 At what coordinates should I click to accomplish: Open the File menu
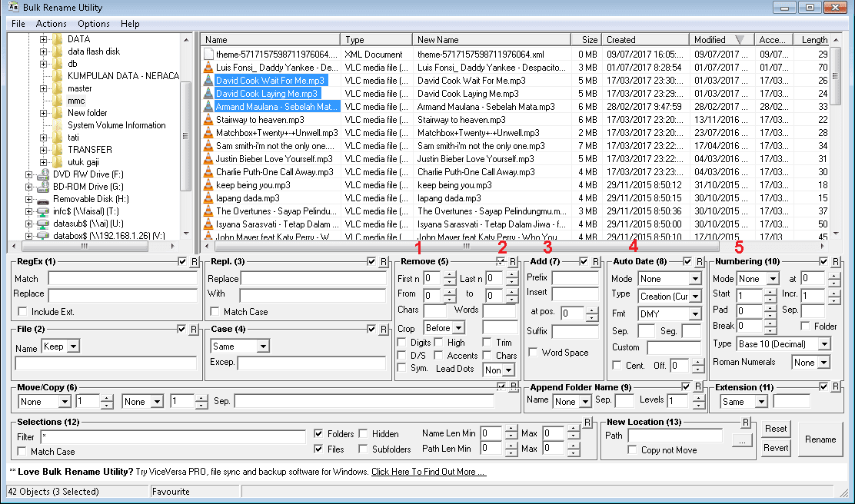[18, 23]
